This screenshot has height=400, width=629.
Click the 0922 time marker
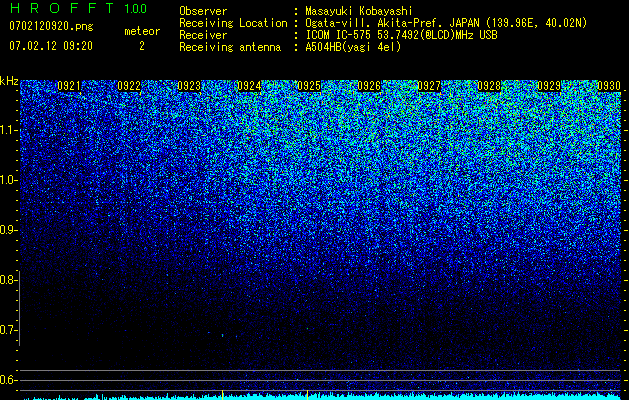click(129, 86)
